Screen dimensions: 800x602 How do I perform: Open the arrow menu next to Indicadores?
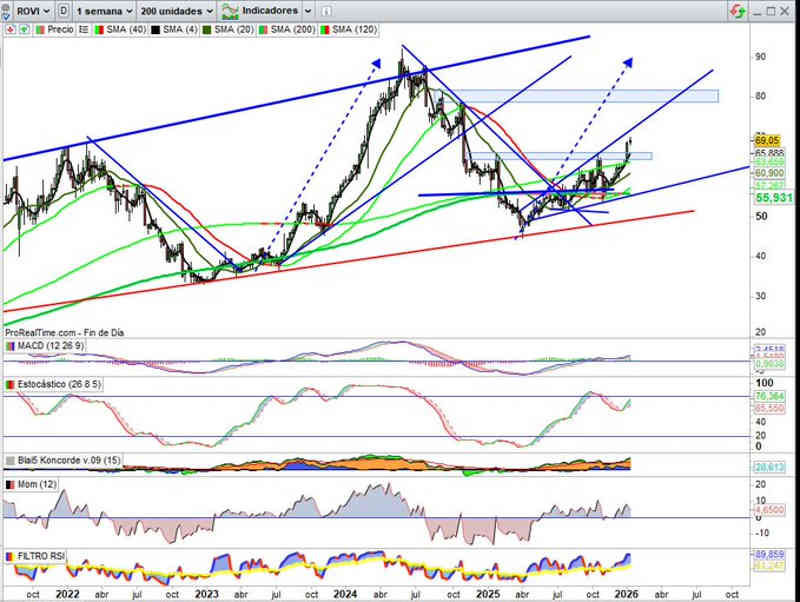point(309,11)
